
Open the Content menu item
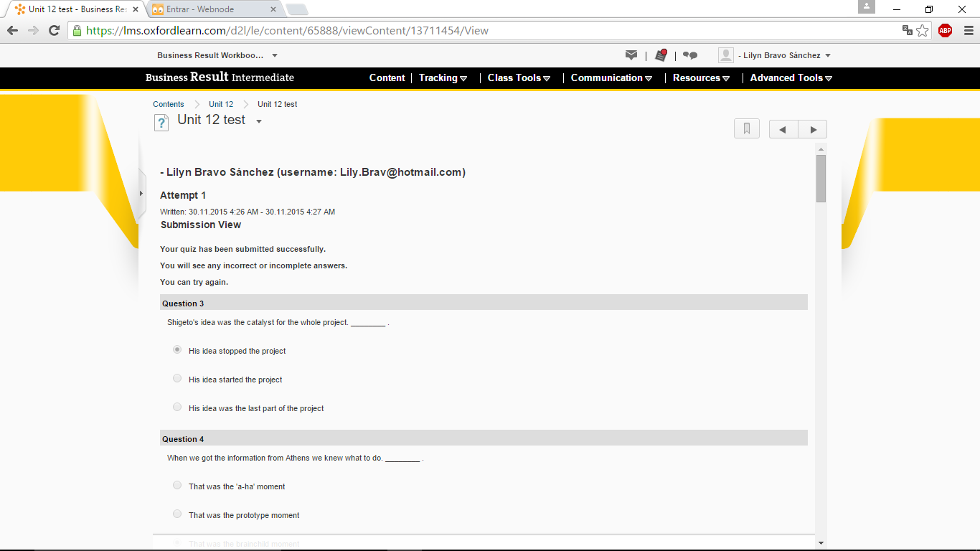coord(387,78)
